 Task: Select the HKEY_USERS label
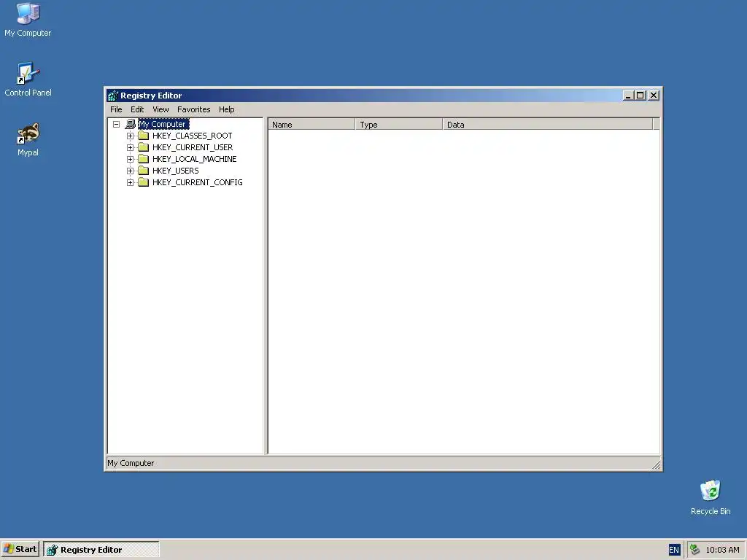click(176, 171)
